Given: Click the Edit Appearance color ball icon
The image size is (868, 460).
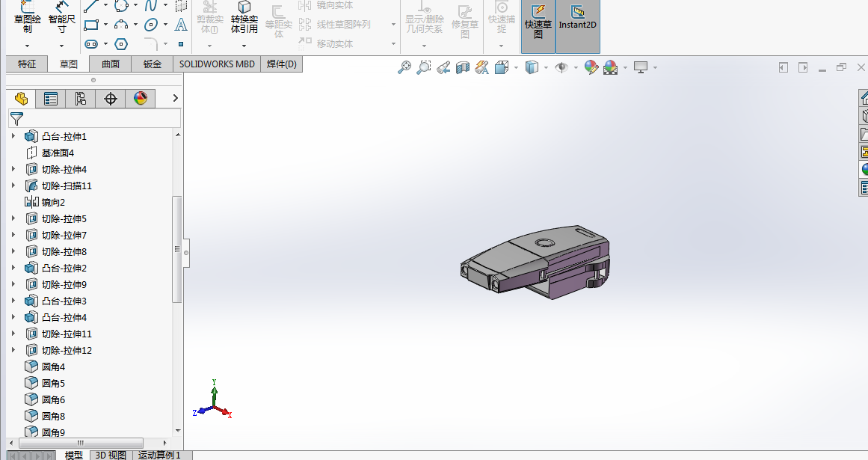Looking at the screenshot, I should (x=591, y=67).
